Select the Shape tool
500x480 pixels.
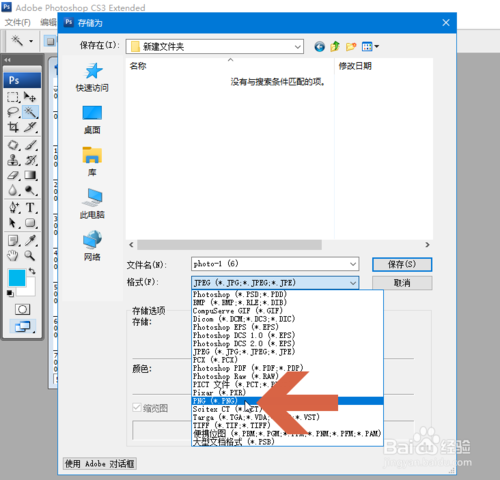(30, 222)
